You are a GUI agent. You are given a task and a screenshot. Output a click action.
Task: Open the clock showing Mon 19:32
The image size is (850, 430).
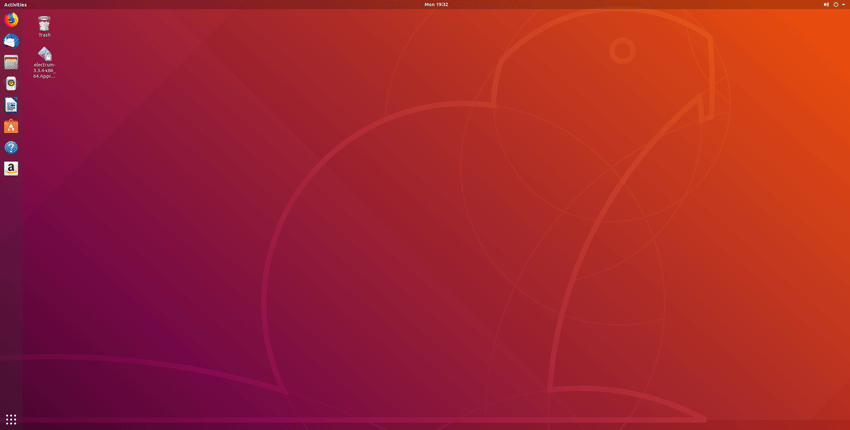click(436, 4)
